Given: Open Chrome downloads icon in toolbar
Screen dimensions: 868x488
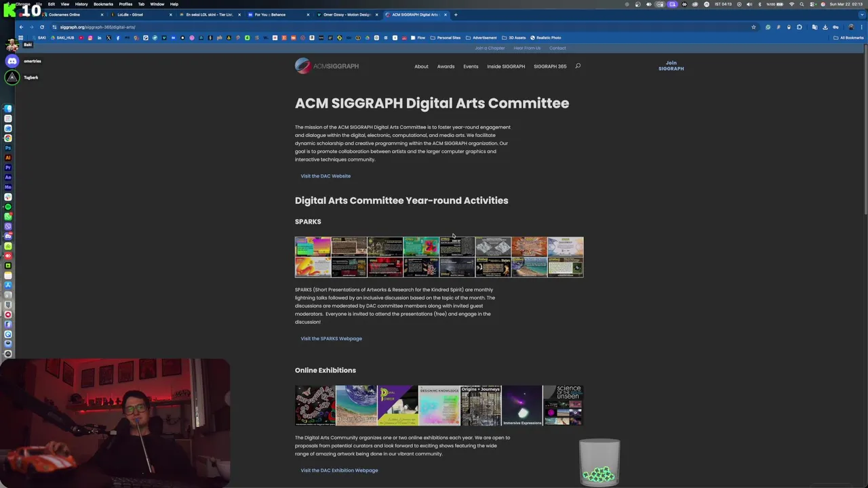Looking at the screenshot, I should tap(825, 27).
